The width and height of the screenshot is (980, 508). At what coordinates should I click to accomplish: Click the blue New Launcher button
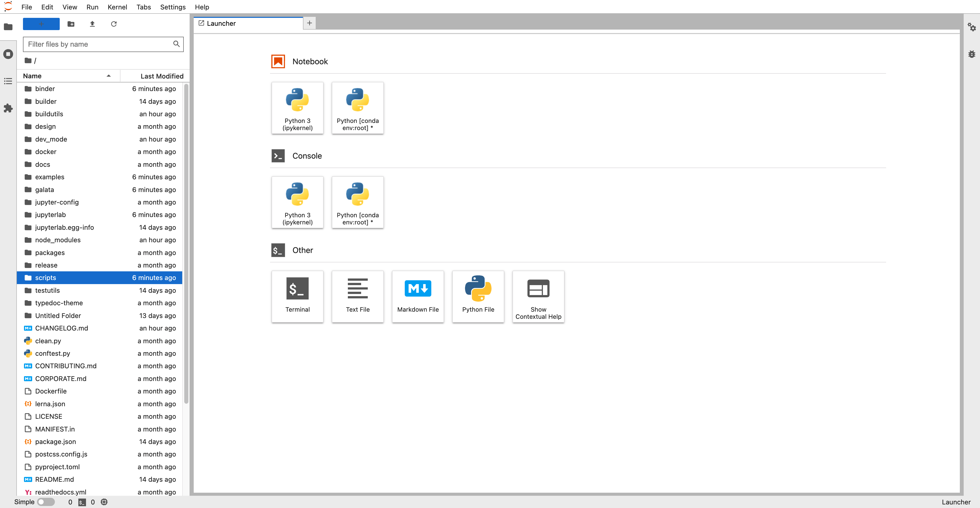pos(41,24)
